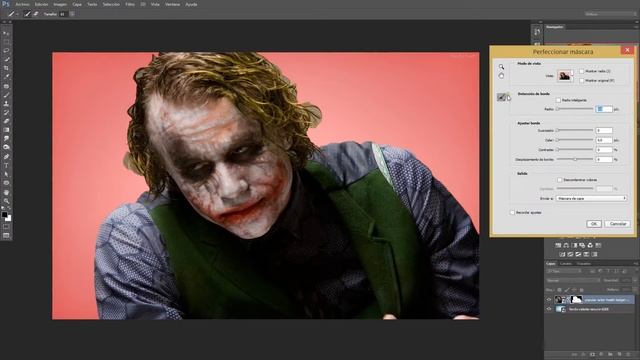Image resolution: width=640 pixels, height=360 pixels.
Task: Click the Contraste percent value field
Action: [604, 150]
